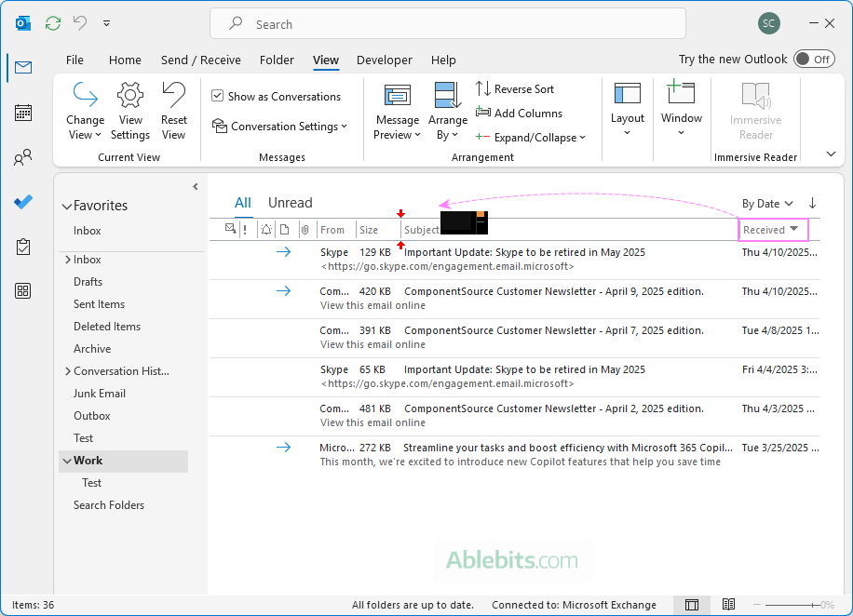
Task: Sort by the From column header
Action: [332, 230]
